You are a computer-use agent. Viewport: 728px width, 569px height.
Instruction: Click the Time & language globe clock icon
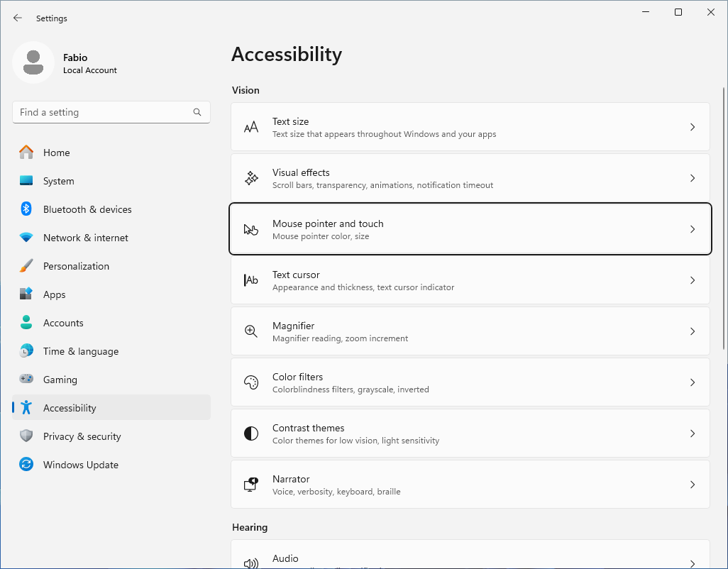(x=26, y=351)
